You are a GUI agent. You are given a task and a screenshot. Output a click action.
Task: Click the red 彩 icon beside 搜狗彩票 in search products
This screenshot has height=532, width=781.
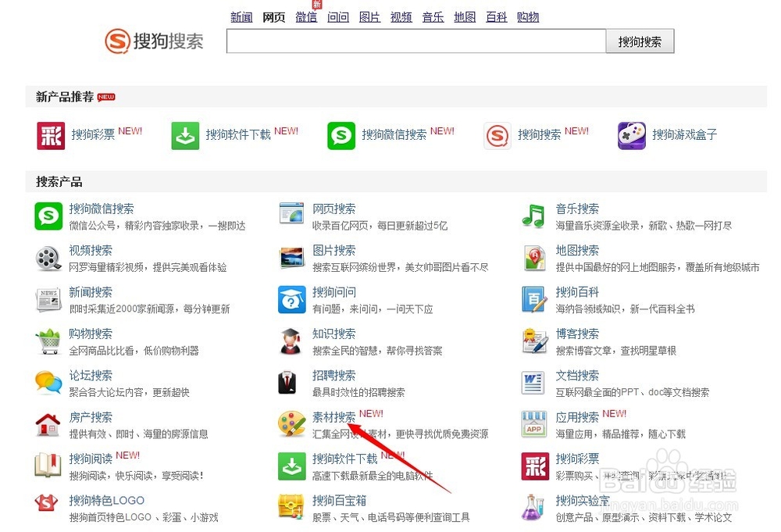click(535, 466)
